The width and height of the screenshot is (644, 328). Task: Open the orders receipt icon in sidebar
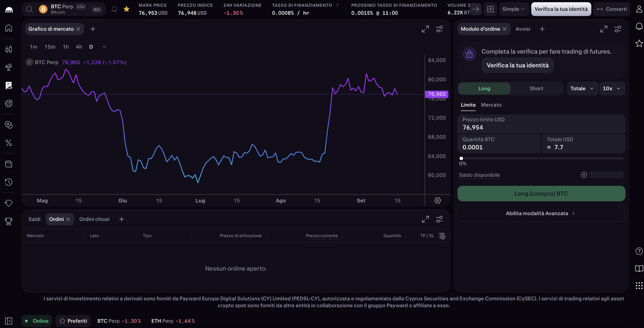8,85
